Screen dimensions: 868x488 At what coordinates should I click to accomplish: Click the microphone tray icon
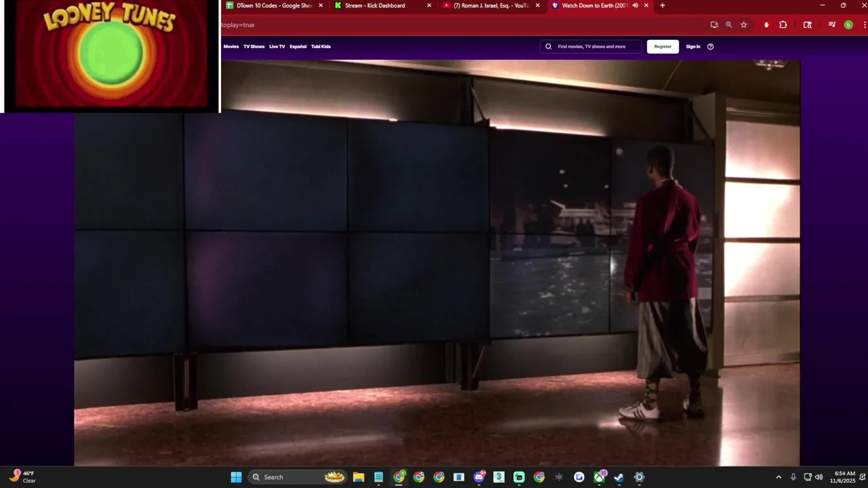[x=793, y=477]
